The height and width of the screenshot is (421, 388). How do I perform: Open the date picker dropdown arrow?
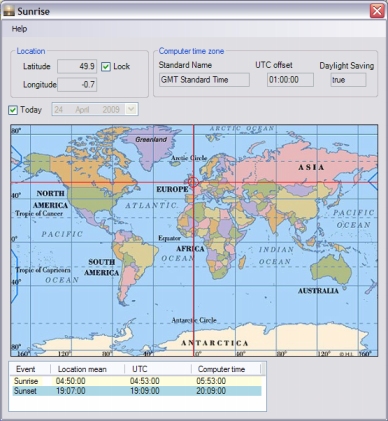point(131,109)
